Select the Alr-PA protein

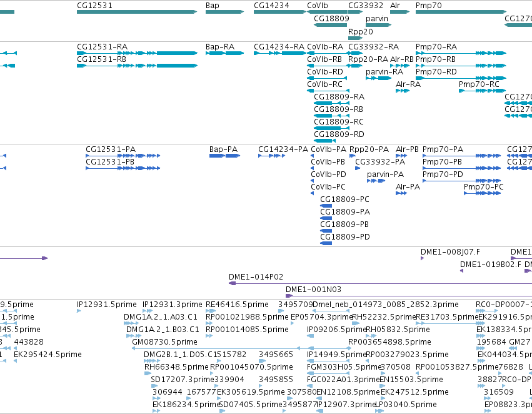[401, 193]
